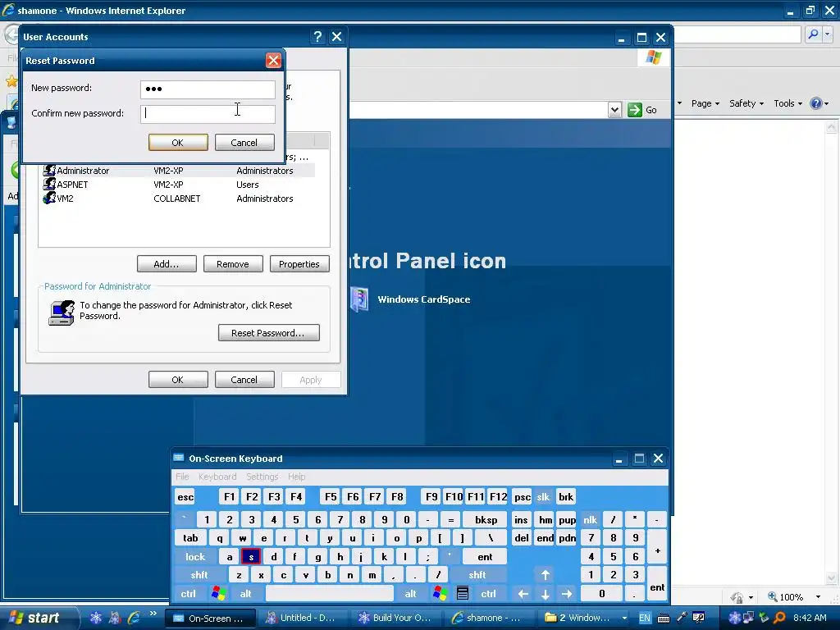Image resolution: width=840 pixels, height=630 pixels.
Task: Click the highlighted s key
Action: point(251,557)
